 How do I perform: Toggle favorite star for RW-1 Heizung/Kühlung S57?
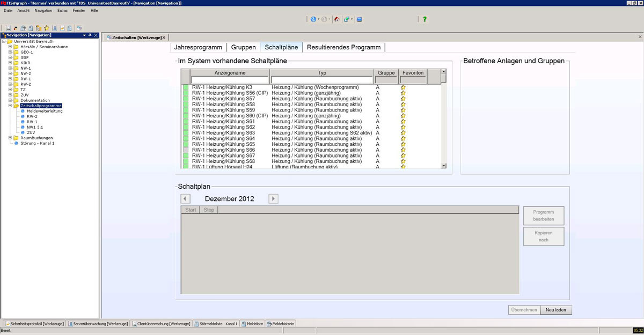coord(403,99)
